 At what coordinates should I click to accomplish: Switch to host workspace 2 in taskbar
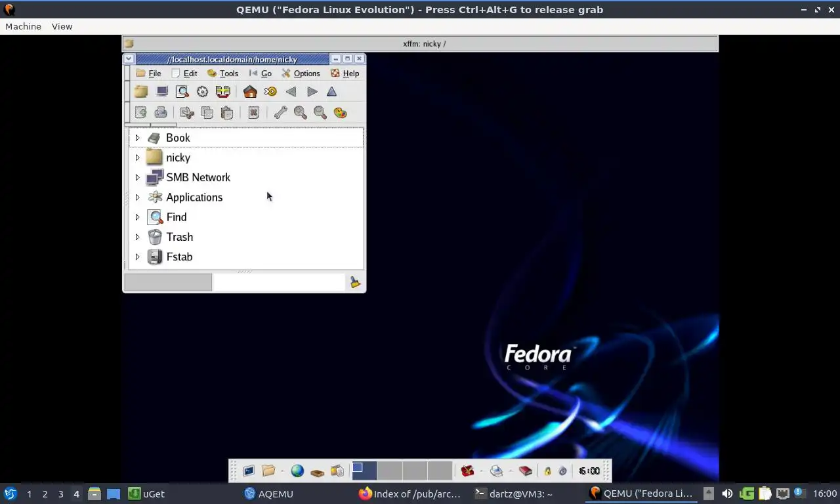[x=45, y=493]
